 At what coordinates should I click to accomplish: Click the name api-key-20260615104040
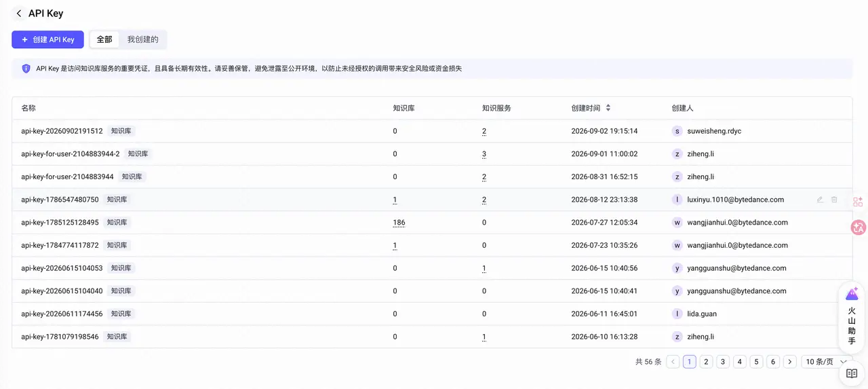click(62, 291)
